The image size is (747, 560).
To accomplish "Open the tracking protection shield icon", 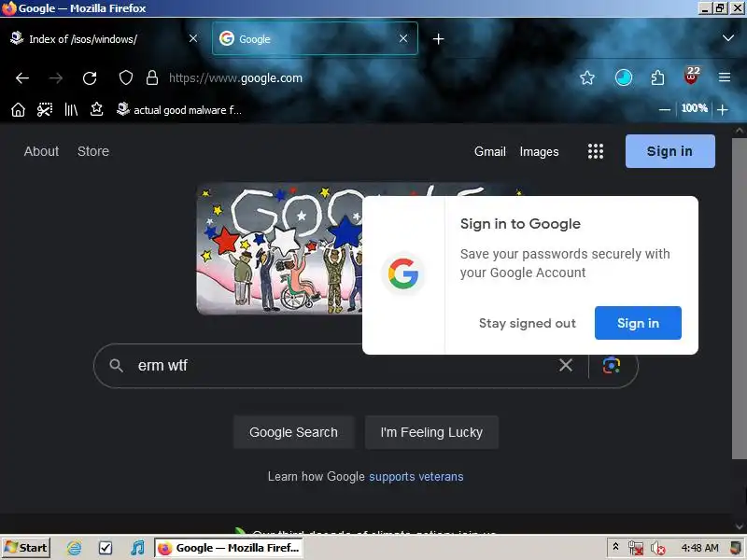I will coord(126,77).
